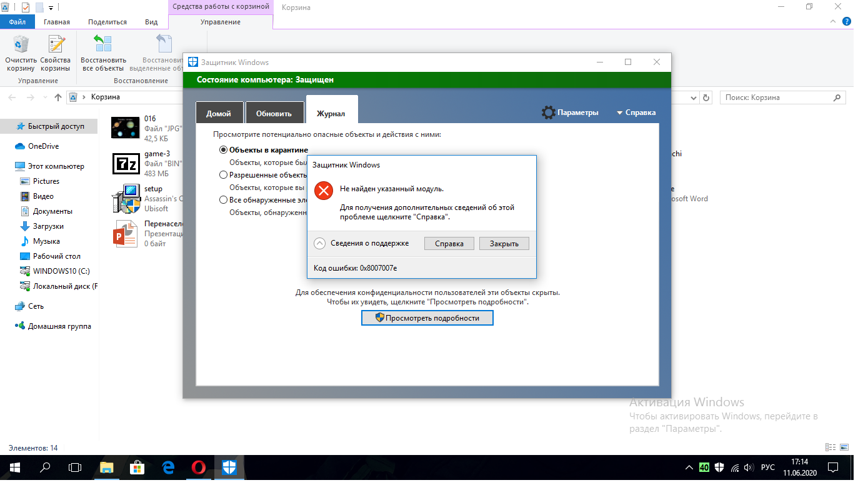Select This PC in navigation pane
The height and width of the screenshot is (495, 868).
(x=50, y=166)
